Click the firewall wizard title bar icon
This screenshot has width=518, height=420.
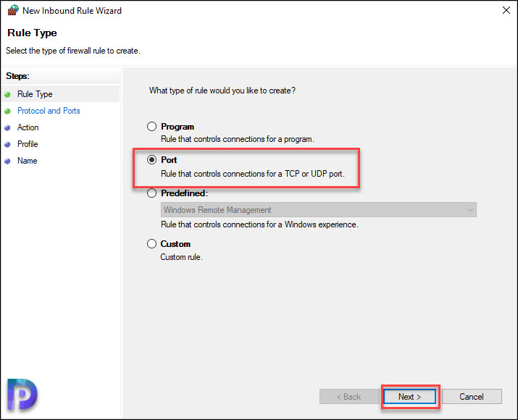coord(13,10)
